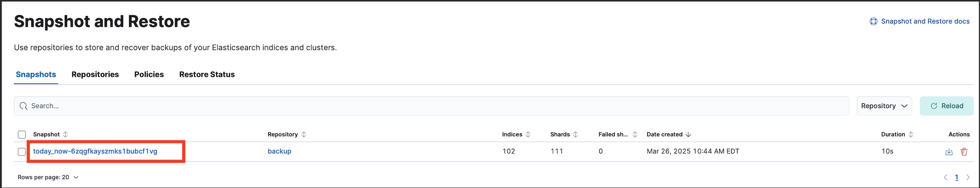Sort by Indices column arrows

coord(528,134)
